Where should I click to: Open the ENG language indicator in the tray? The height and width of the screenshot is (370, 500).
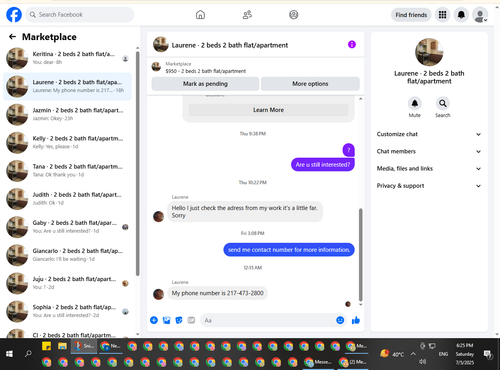click(x=443, y=354)
